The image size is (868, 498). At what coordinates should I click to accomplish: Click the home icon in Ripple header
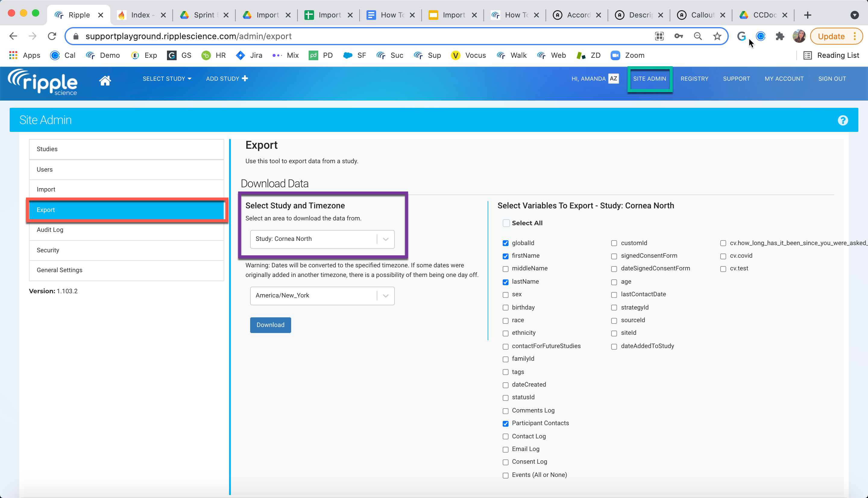click(x=105, y=81)
